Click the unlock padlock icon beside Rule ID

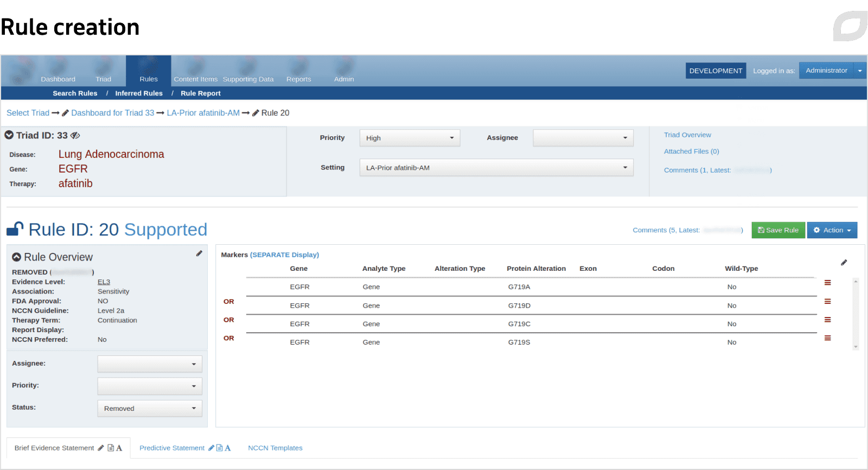click(15, 228)
